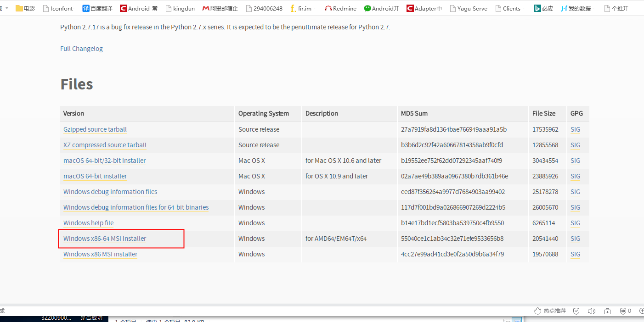
Task: Open the fir.im bookmark
Action: pyautogui.click(x=303, y=8)
